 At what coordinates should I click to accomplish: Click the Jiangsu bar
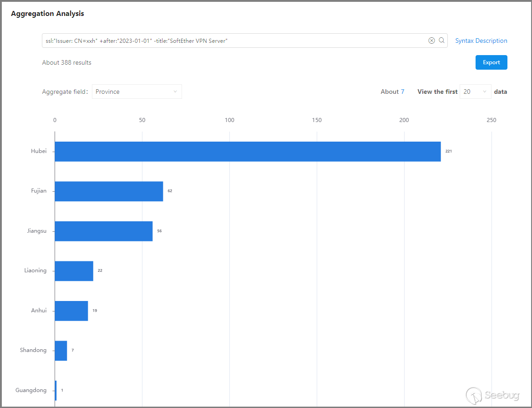104,231
